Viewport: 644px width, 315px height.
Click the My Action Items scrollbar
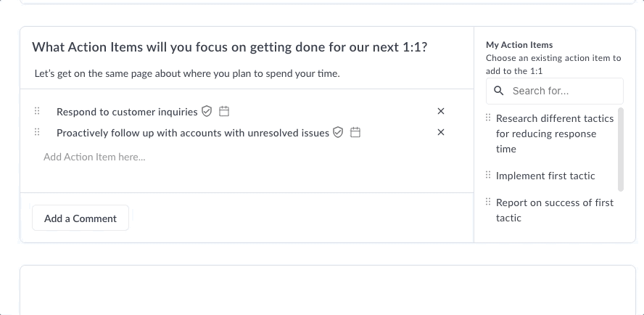click(621, 150)
